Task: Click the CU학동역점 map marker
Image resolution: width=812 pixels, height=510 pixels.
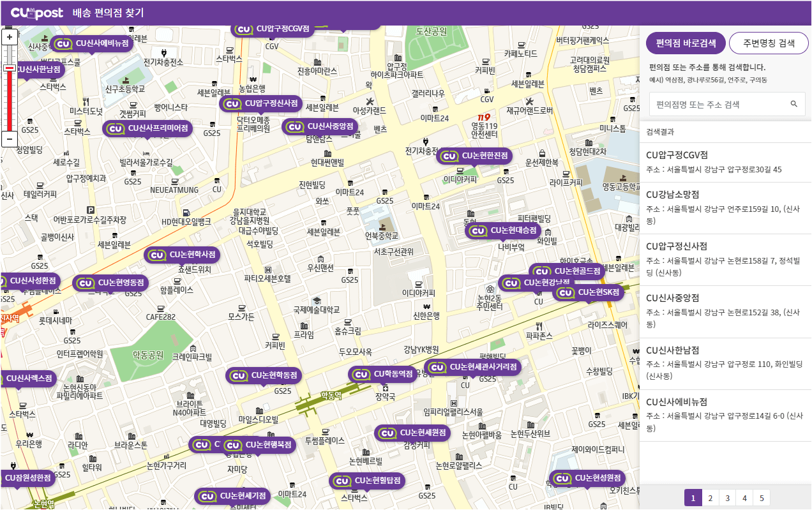Action: click(383, 374)
